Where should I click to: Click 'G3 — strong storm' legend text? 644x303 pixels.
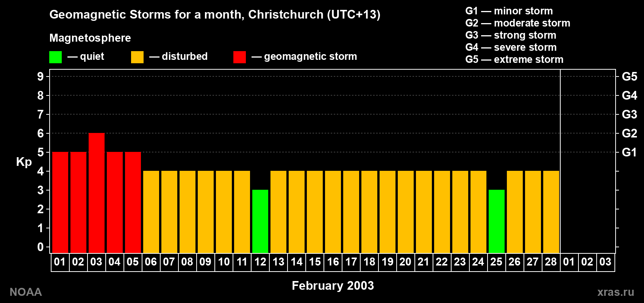511,35
